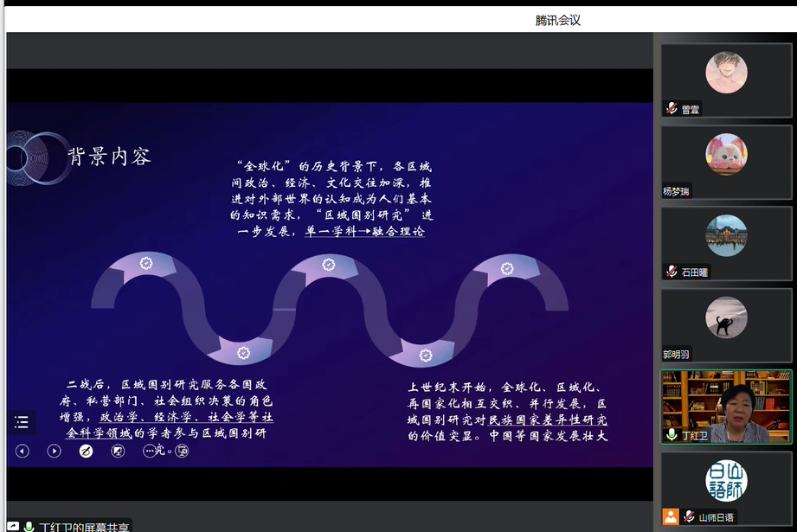797x532 pixels.
Task: Open the slide list hamburger menu
Action: [22, 422]
